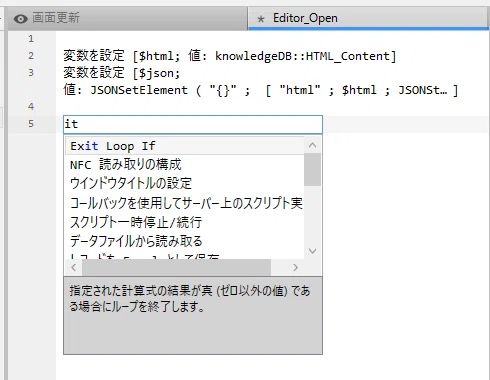Click line number 5 in the gutter
Viewport: 490px width, 380px height.
(x=31, y=124)
